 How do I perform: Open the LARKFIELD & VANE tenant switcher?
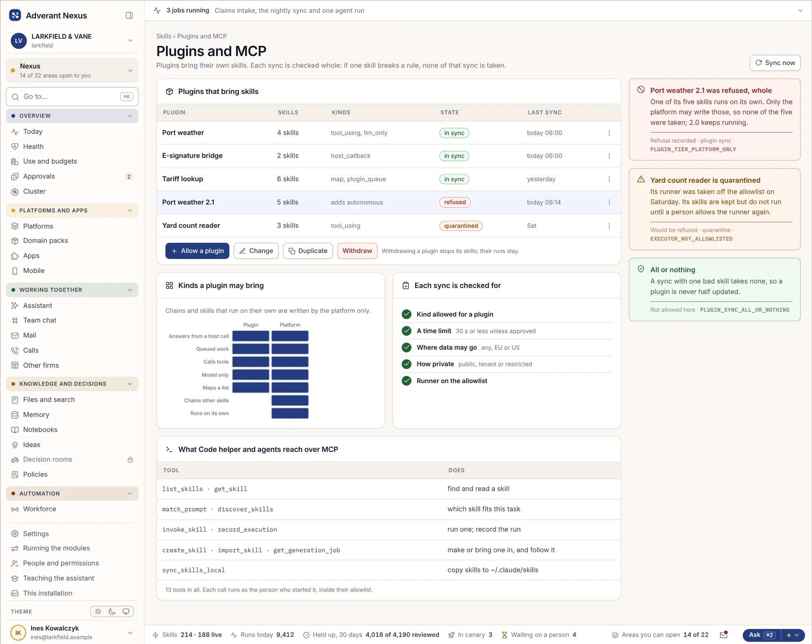(x=72, y=41)
